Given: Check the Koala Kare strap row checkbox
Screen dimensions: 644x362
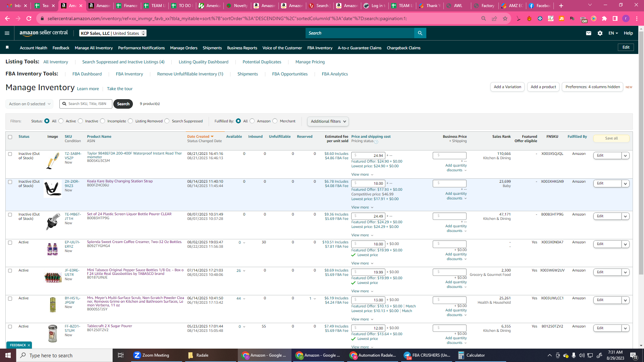Looking at the screenshot, I should tap(10, 182).
